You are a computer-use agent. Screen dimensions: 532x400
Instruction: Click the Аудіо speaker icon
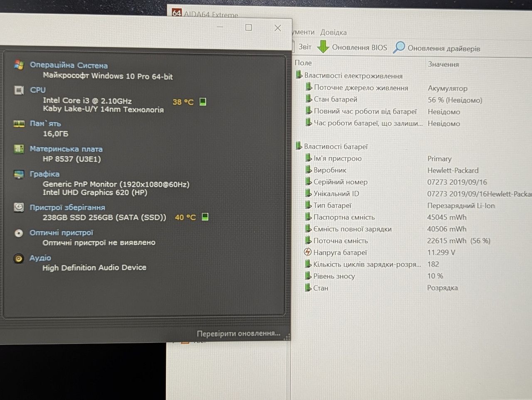18,258
